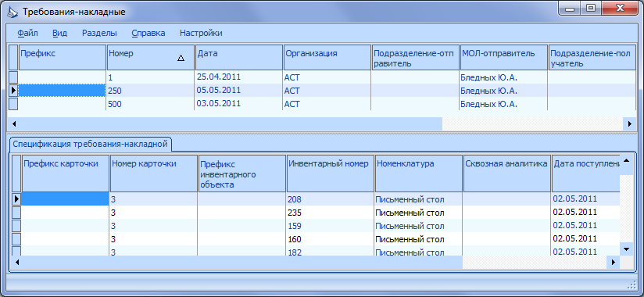Click the Подразделение-получатель column header
644x297 pixels.
592,57
